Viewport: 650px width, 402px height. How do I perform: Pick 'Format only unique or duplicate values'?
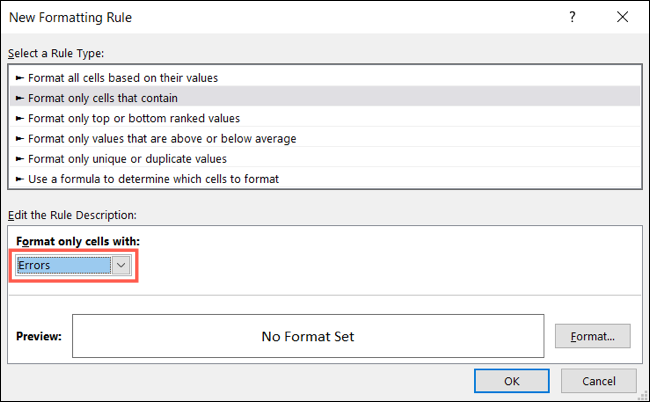(x=127, y=158)
